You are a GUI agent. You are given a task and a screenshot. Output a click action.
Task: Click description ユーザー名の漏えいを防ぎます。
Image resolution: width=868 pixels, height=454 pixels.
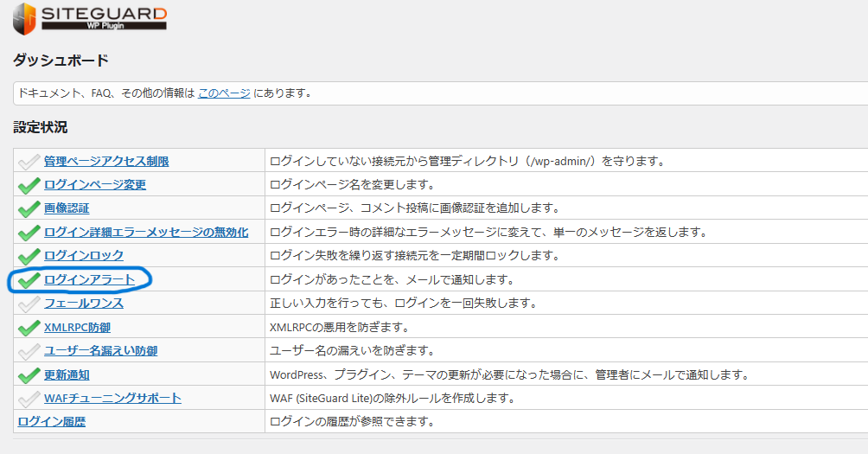(x=352, y=350)
